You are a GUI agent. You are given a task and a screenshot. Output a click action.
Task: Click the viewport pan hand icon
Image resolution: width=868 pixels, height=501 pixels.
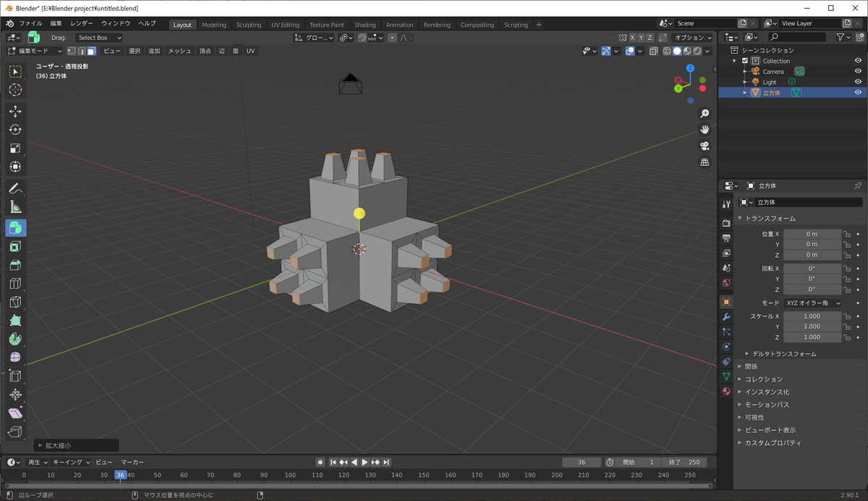pyautogui.click(x=705, y=130)
